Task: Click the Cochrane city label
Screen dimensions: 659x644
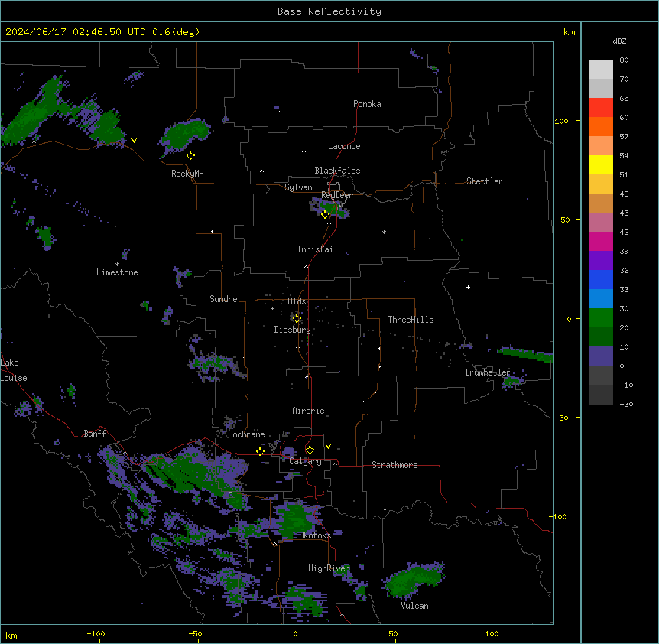Action: (246, 434)
